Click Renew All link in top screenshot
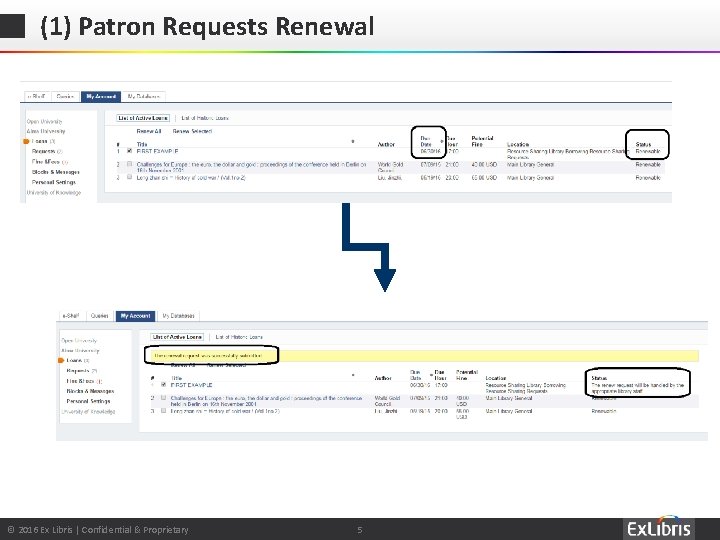Viewport: 720px width, 540px height. tap(149, 131)
